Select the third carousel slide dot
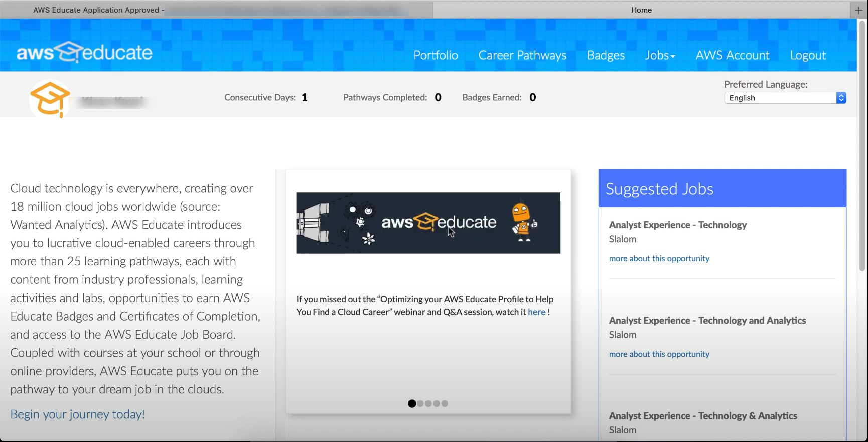868x442 pixels. (428, 403)
